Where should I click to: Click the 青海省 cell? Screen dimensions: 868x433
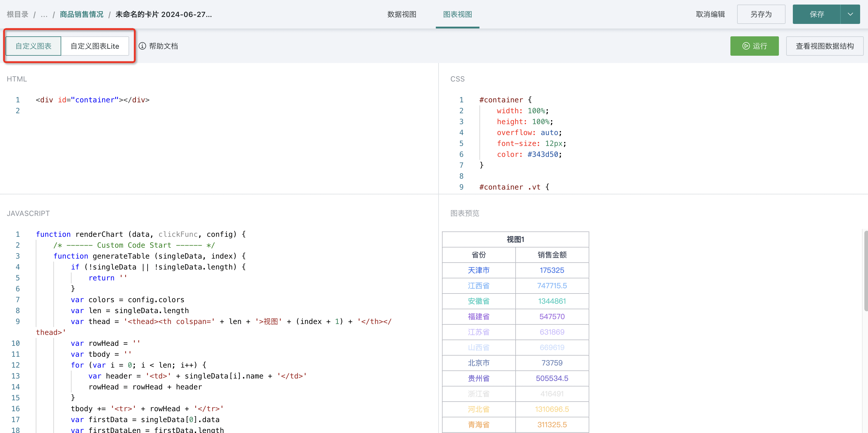coord(479,425)
